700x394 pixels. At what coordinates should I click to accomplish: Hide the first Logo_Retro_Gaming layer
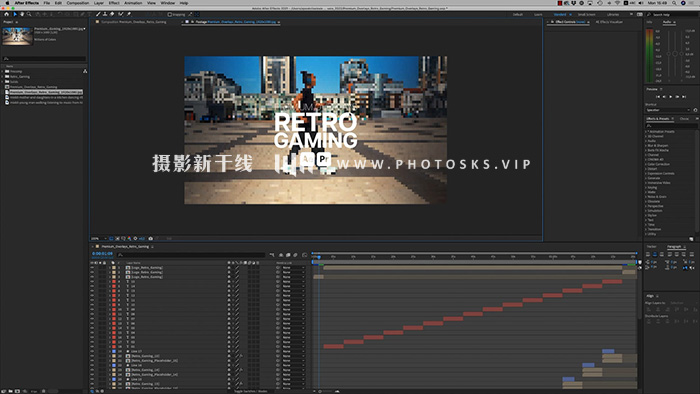(92, 268)
